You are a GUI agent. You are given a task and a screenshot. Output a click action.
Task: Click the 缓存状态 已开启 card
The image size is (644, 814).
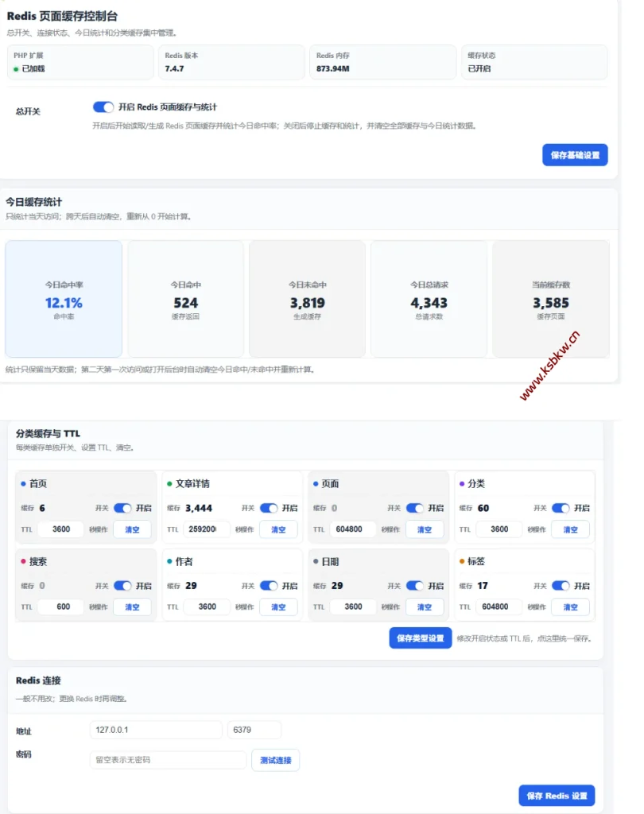click(534, 62)
